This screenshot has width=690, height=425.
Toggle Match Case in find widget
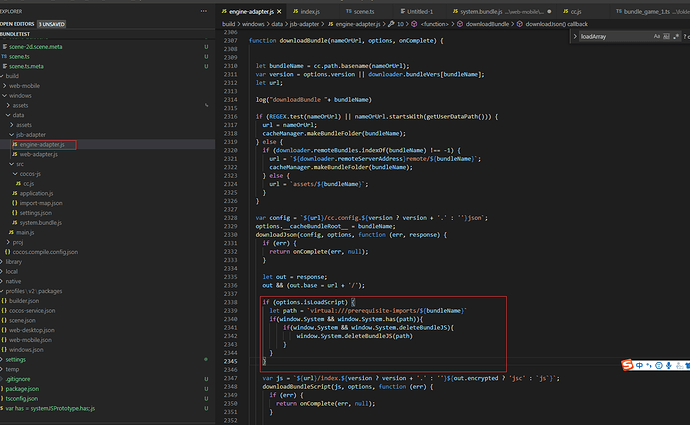[656, 34]
